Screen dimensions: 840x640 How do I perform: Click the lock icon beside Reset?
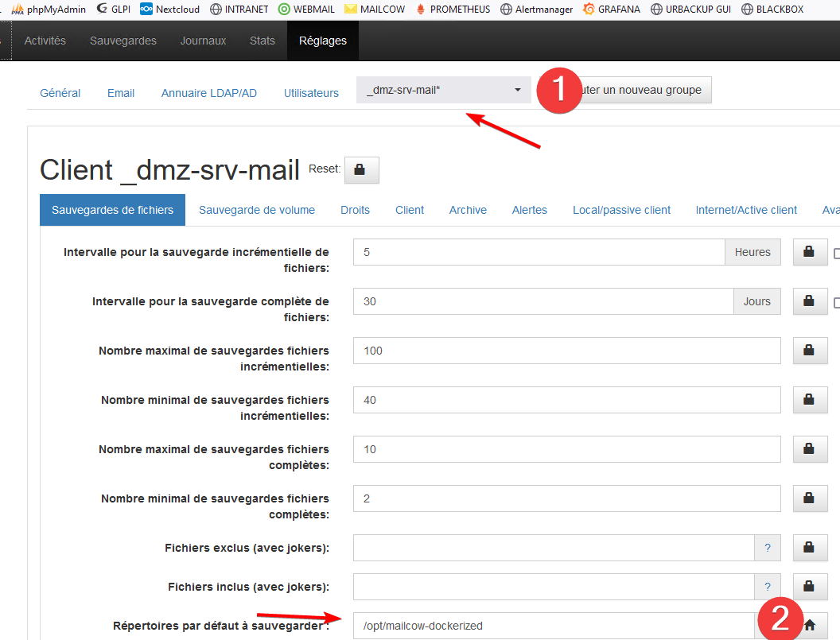click(360, 169)
